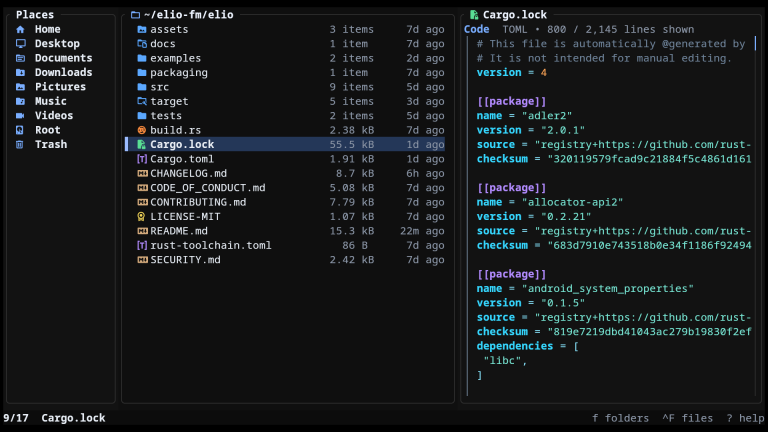Click the Trash icon in sidebar
Image resolution: width=768 pixels, height=432 pixels.
[x=20, y=144]
